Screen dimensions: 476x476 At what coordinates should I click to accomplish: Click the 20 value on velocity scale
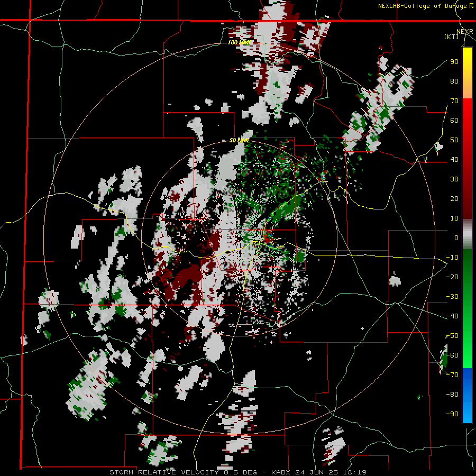point(454,199)
